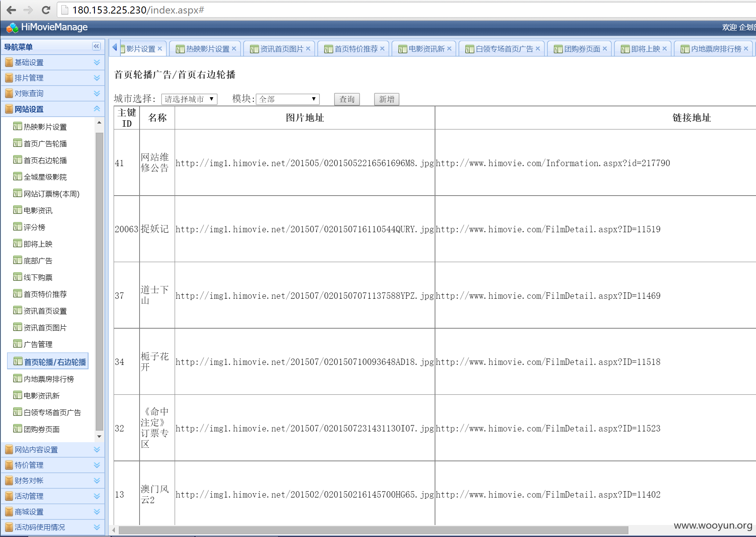Click row ID 20063 cell
Viewport: 756px width, 537px height.
click(126, 229)
